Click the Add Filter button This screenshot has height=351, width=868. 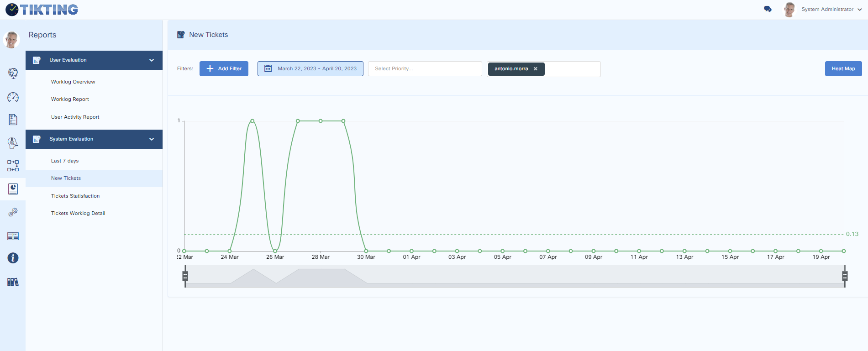coord(224,69)
